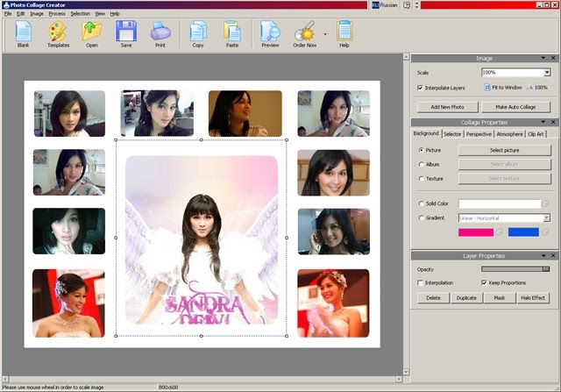Image resolution: width=561 pixels, height=392 pixels.
Task: Click the canvas vertical scrollbar down arrow
Action: coord(406,372)
